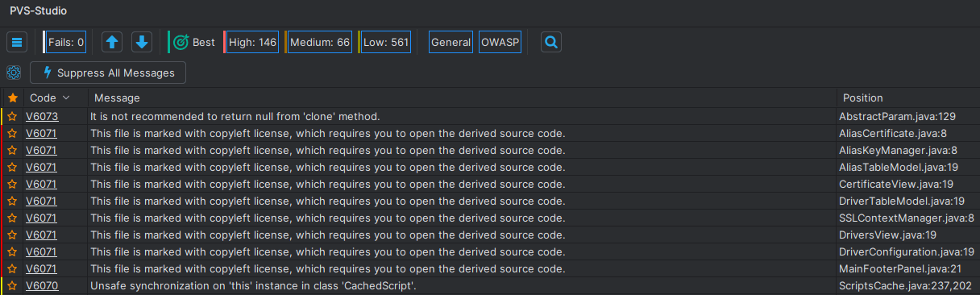Click position AliasKeyManager.java:8
The image size is (980, 295).
coord(898,150)
